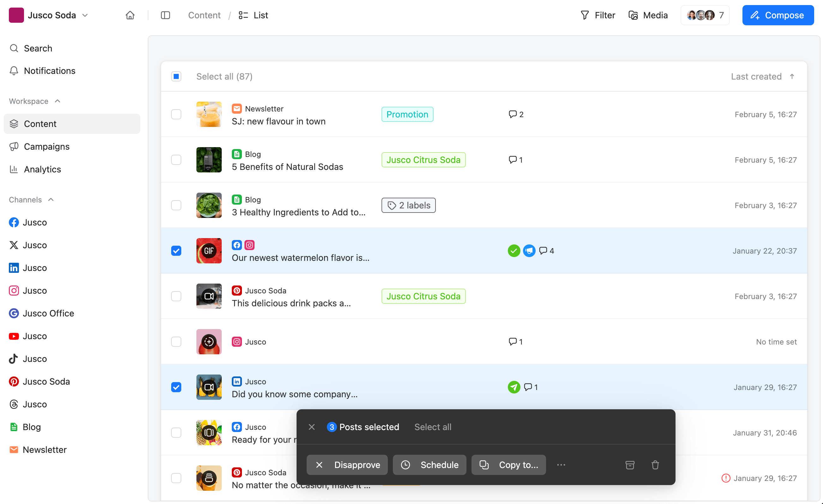This screenshot has height=504, width=823.
Task: Open comments on watermelon flavor post
Action: tap(546, 251)
